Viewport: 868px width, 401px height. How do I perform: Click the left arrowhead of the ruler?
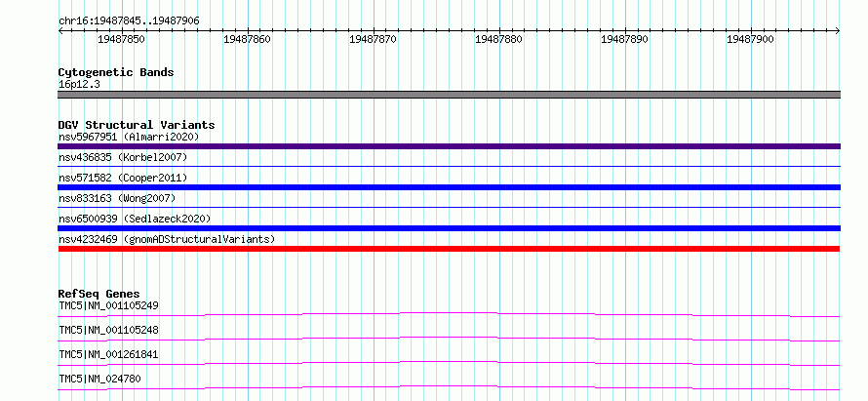click(x=60, y=31)
